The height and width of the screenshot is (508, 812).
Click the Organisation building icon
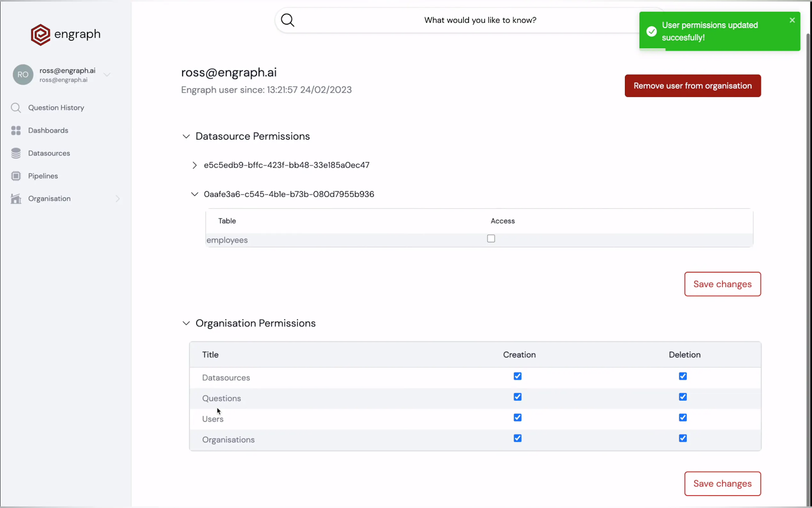pos(16,199)
